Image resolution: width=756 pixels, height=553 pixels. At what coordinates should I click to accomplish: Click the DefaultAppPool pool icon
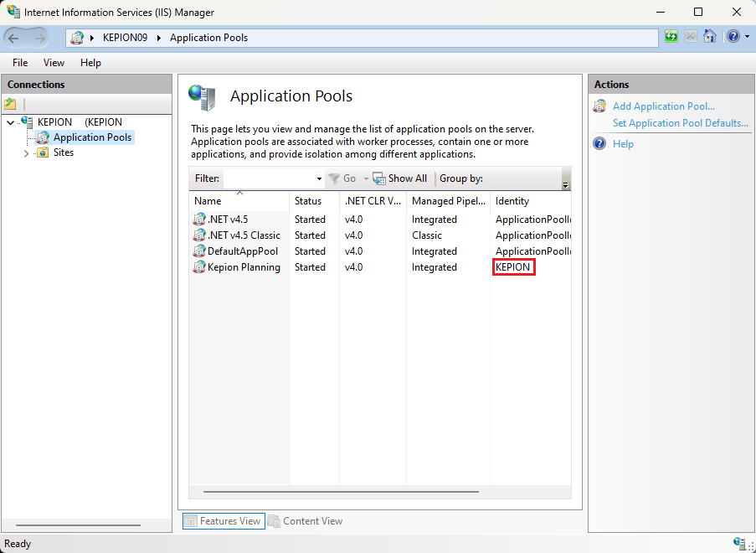pyautogui.click(x=199, y=251)
